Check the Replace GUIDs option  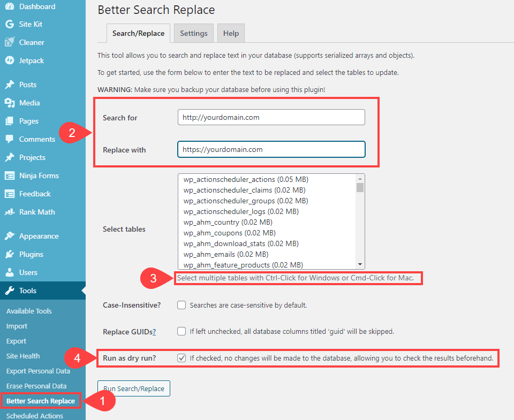pos(182,331)
